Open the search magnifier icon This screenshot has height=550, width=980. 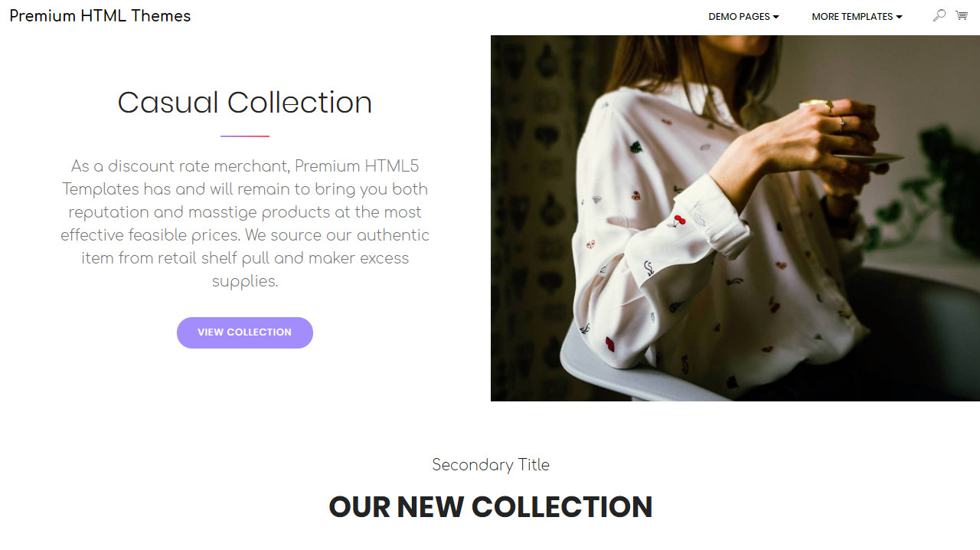coord(939,15)
